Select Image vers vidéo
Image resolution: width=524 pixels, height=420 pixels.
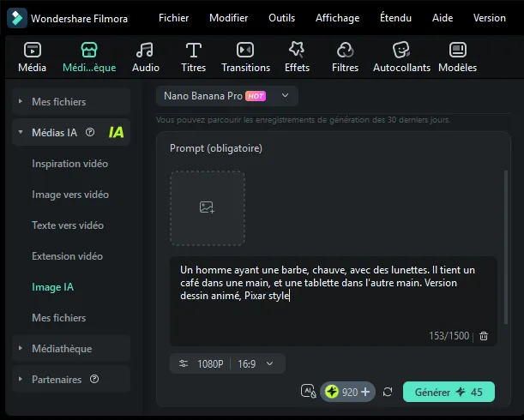point(70,195)
